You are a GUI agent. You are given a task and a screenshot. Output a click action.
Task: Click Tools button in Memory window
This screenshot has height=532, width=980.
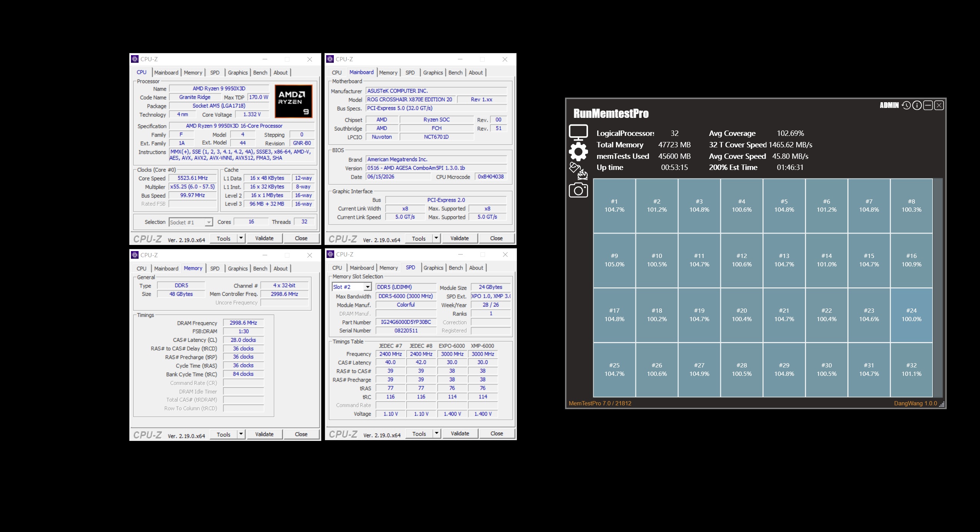tap(224, 434)
